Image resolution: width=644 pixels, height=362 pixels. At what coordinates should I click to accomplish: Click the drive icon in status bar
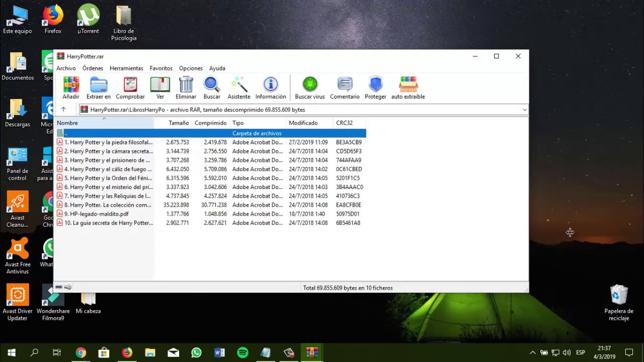pyautogui.click(x=59, y=287)
